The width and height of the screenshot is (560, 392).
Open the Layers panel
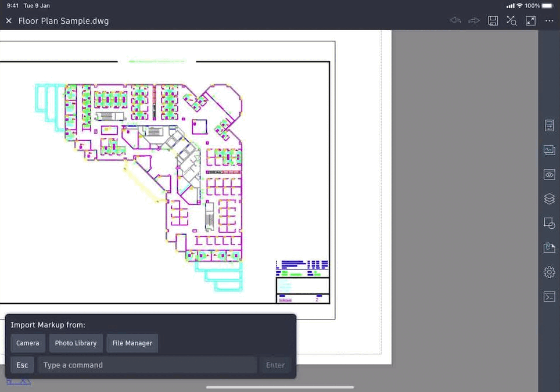548,199
